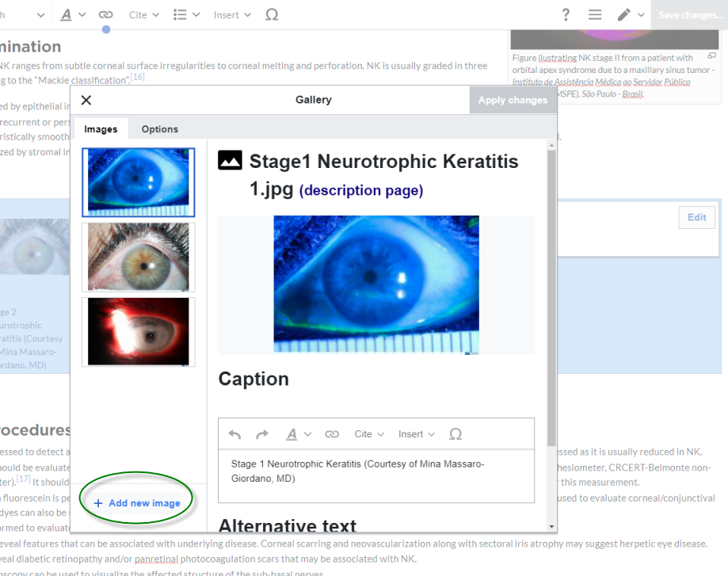Select the Images tab in the Gallery
This screenshot has height=576, width=728.
pos(101,129)
